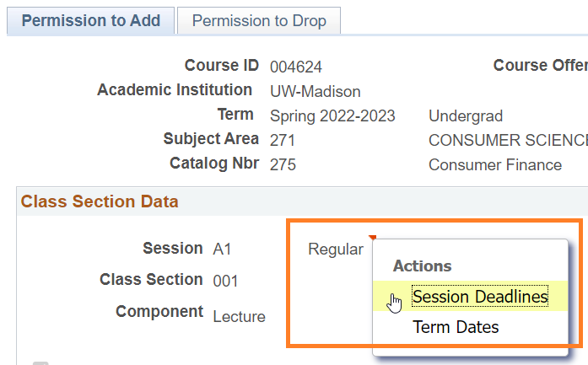Click the UW-Madison institution value
The width and height of the screenshot is (588, 365).
315,92
